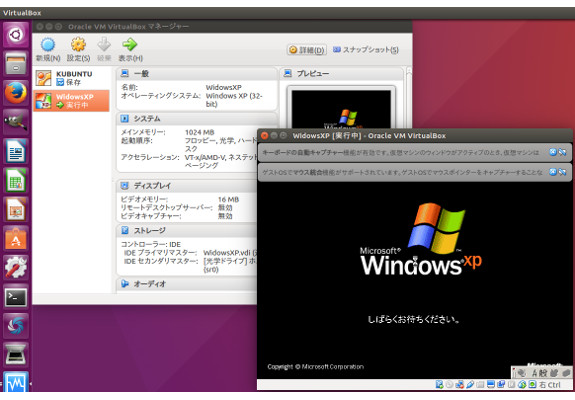This screenshot has height=400, width=575.
Task: Open System Settings from the dock
Action: click(16, 268)
